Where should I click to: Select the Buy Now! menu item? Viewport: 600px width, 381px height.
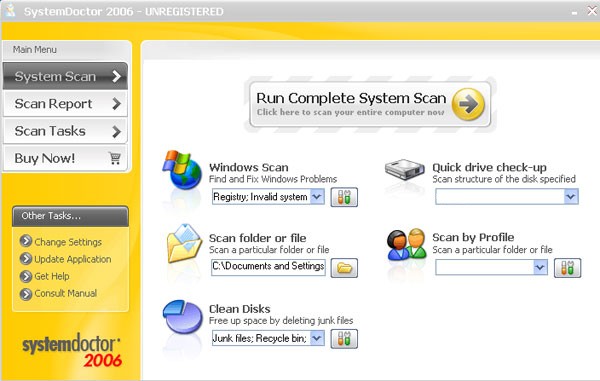(x=65, y=158)
